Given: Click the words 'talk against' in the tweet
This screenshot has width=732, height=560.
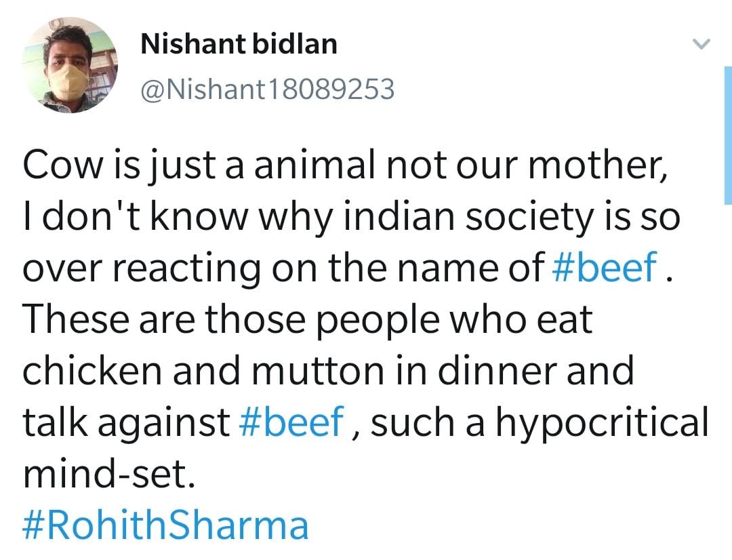Looking at the screenshot, I should [x=126, y=422].
